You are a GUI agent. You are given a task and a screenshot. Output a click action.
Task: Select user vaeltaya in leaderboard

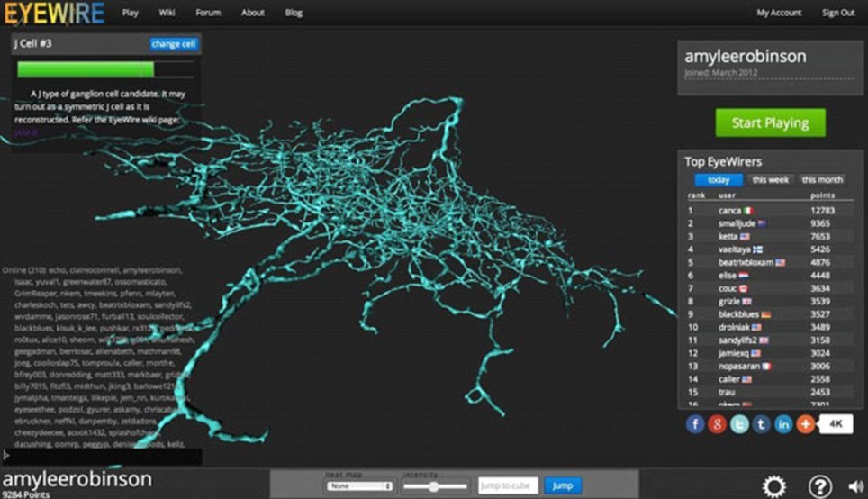point(734,249)
